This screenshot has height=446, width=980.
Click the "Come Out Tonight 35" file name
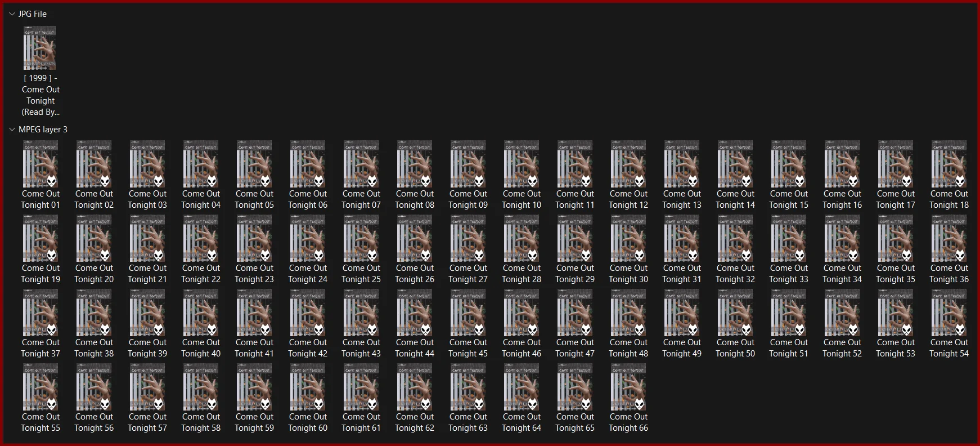click(896, 274)
